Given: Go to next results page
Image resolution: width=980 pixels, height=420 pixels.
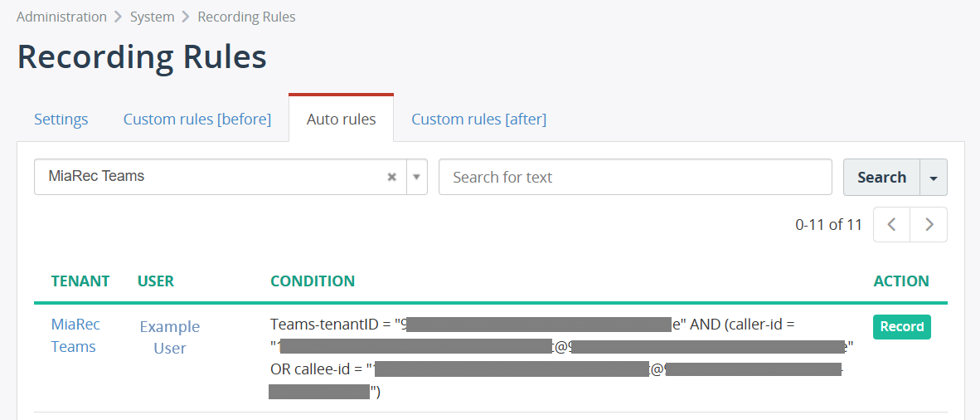Looking at the screenshot, I should [x=929, y=224].
